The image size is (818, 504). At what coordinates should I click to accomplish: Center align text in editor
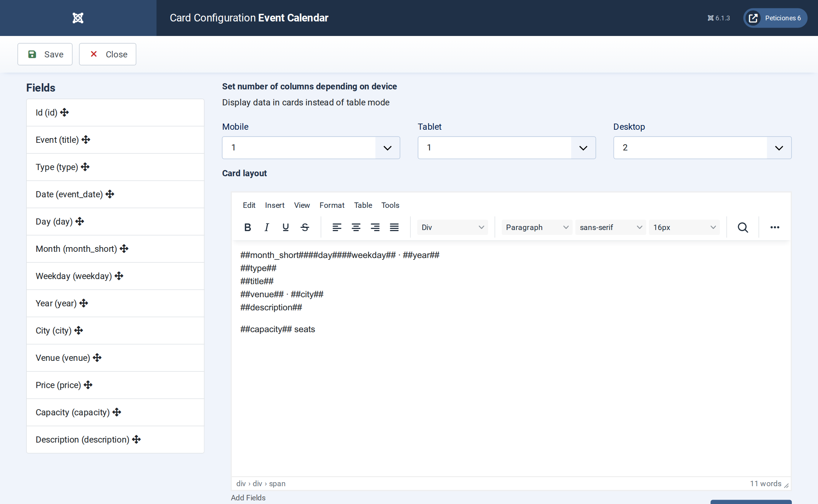pos(356,227)
